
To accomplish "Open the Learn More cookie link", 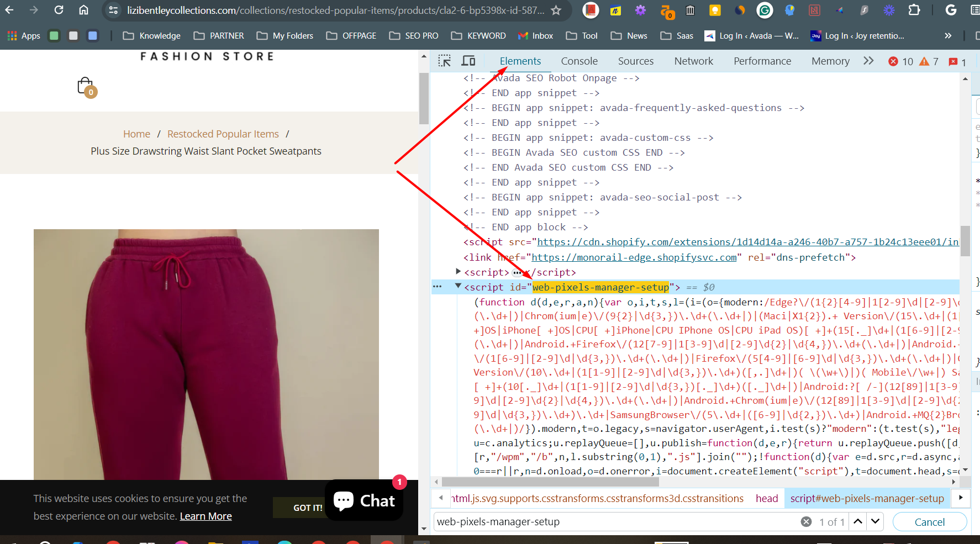I will pos(206,516).
